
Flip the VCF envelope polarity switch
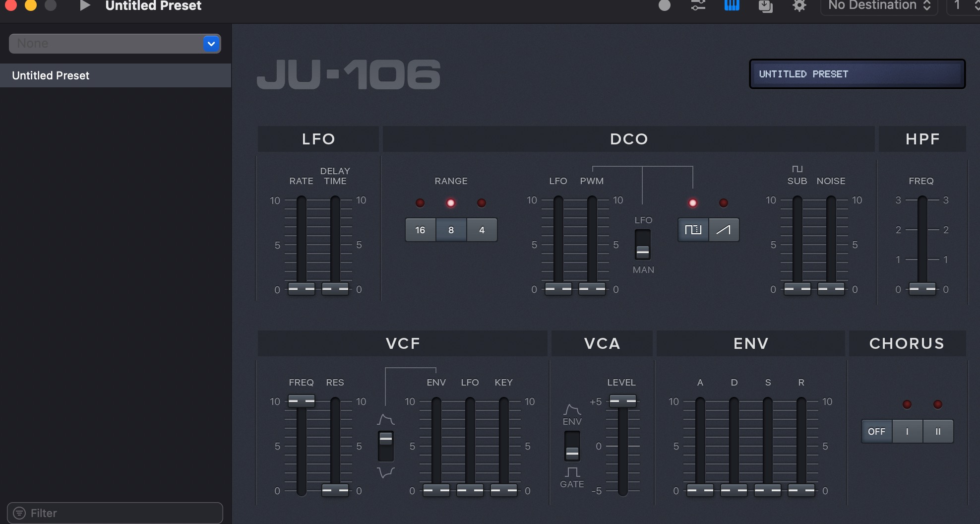[x=386, y=446]
